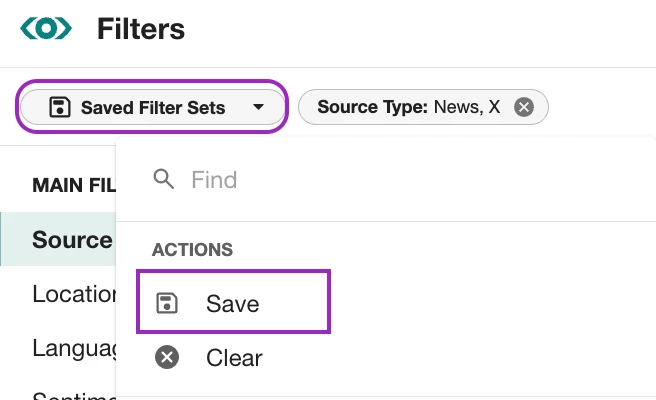Click the Saved Filter Sets label

pos(153,107)
